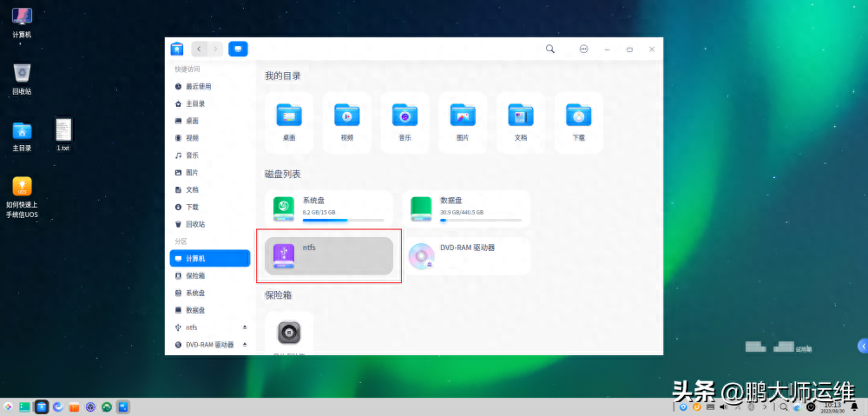Open the orange app store dock icon
The height and width of the screenshot is (416, 868).
point(74,407)
